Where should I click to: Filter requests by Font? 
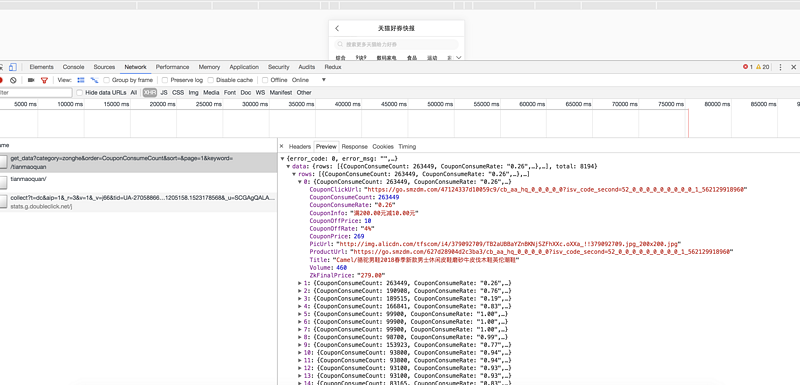click(x=230, y=93)
